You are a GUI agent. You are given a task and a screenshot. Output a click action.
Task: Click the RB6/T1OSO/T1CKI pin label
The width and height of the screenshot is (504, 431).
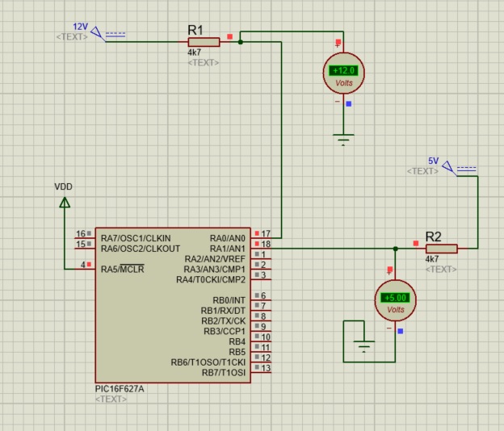(x=208, y=362)
